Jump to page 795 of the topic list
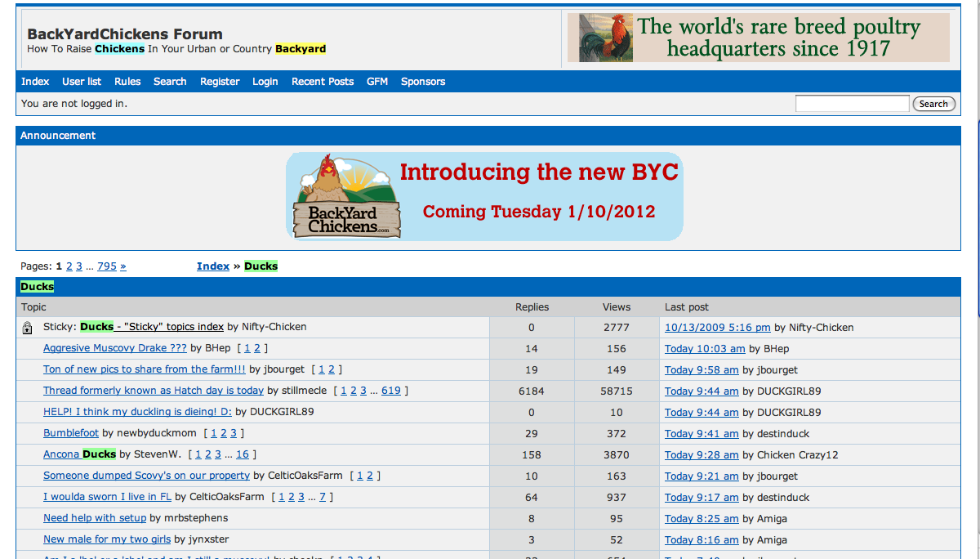The width and height of the screenshot is (980, 559). click(x=107, y=266)
